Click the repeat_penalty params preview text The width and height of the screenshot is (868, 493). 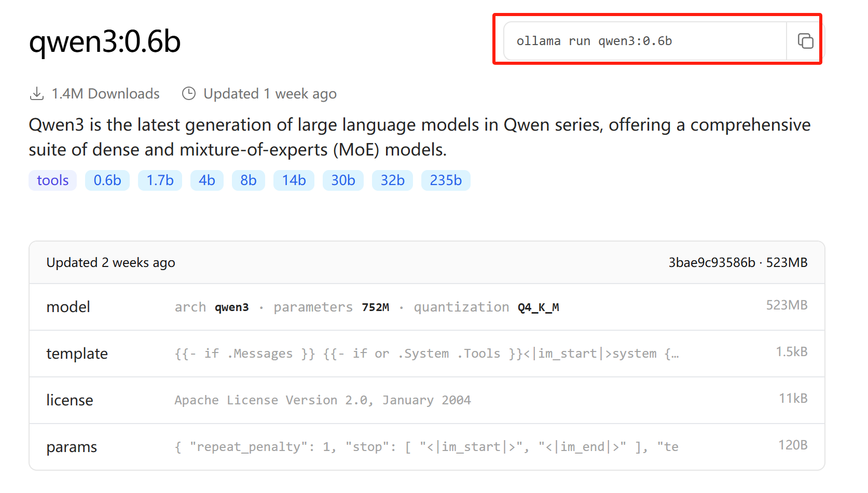426,447
